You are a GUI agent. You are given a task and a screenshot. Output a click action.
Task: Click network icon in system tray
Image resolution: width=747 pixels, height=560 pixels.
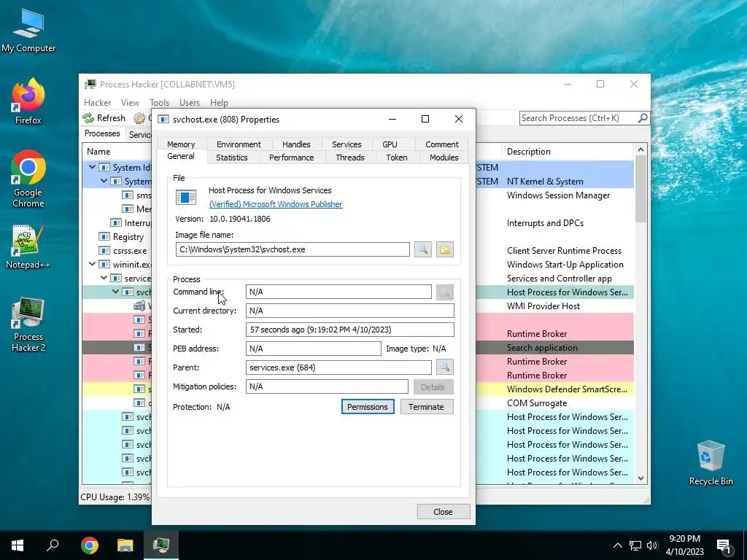click(x=635, y=545)
